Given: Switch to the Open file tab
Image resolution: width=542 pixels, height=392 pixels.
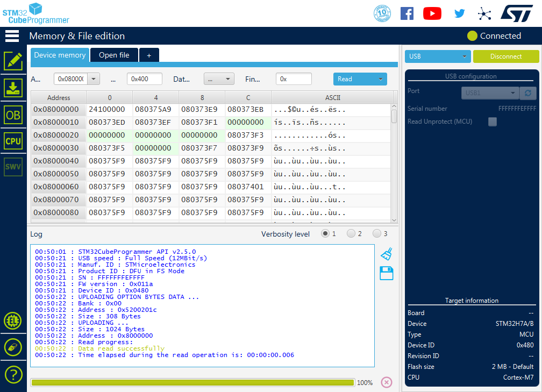Looking at the screenshot, I should click(114, 55).
